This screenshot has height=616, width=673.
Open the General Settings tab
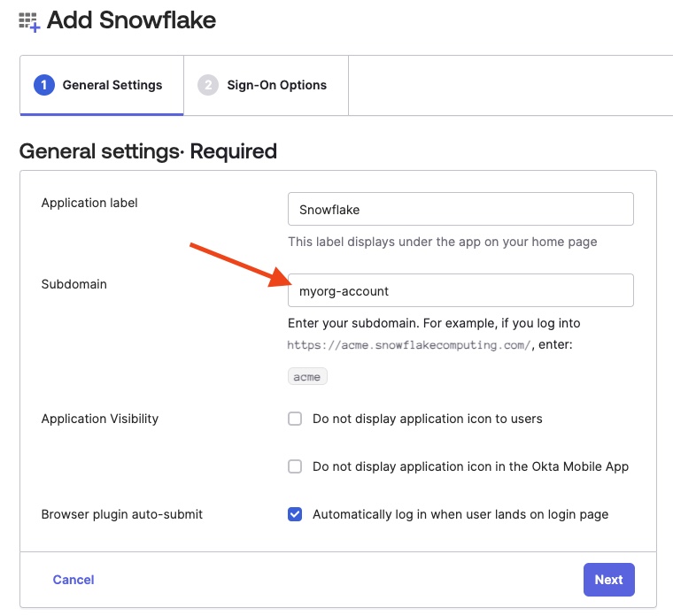102,85
